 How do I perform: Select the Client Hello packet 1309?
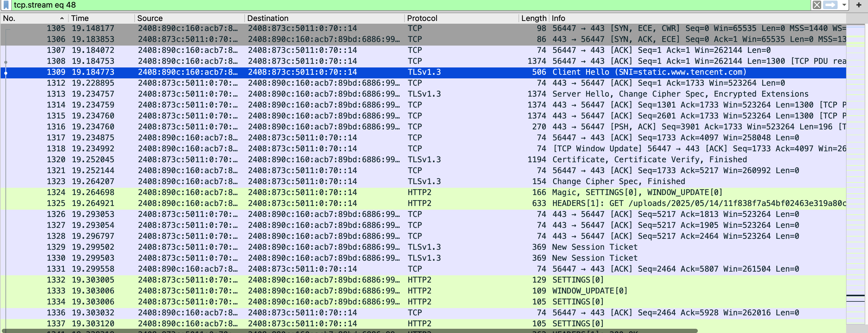423,72
